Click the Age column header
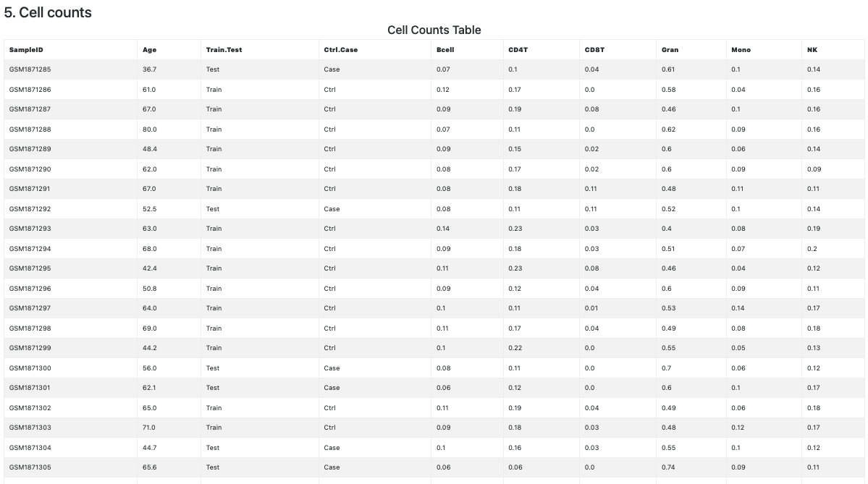This screenshot has width=868, height=484. click(x=149, y=50)
